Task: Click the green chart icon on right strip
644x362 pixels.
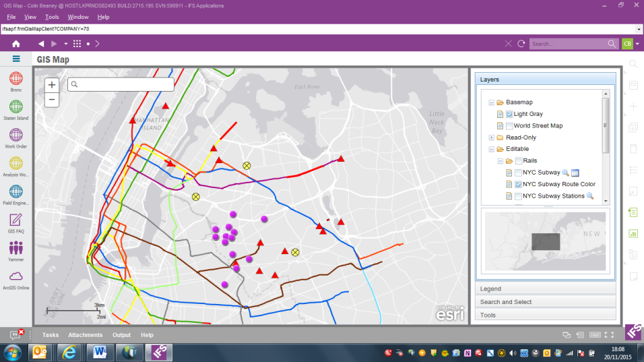Action: pos(633,233)
